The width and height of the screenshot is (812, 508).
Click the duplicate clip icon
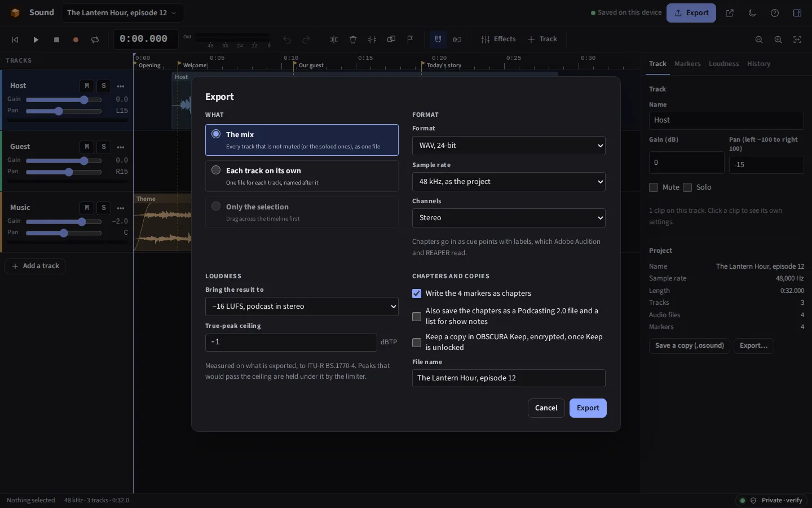tap(391, 40)
